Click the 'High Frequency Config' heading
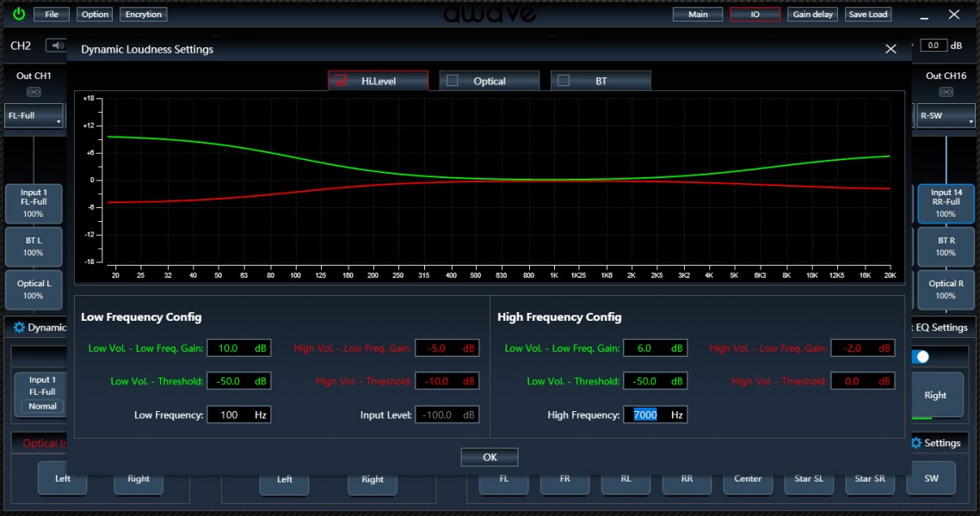 click(559, 317)
